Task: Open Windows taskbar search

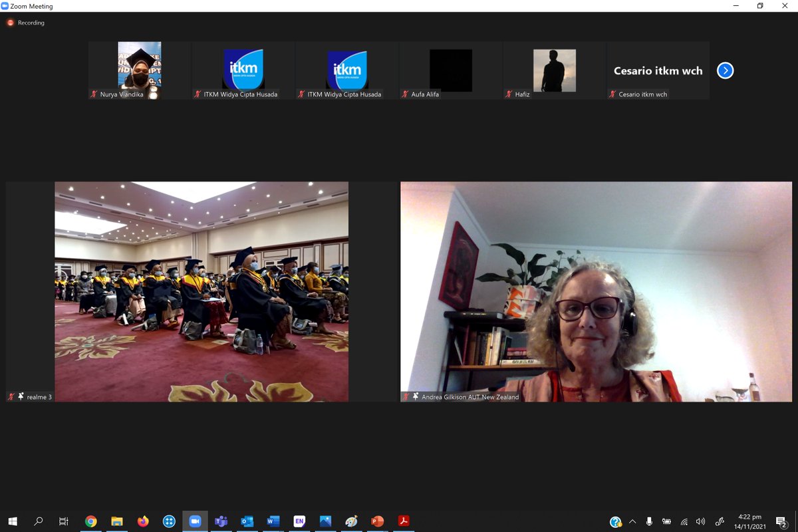Action: click(39, 521)
